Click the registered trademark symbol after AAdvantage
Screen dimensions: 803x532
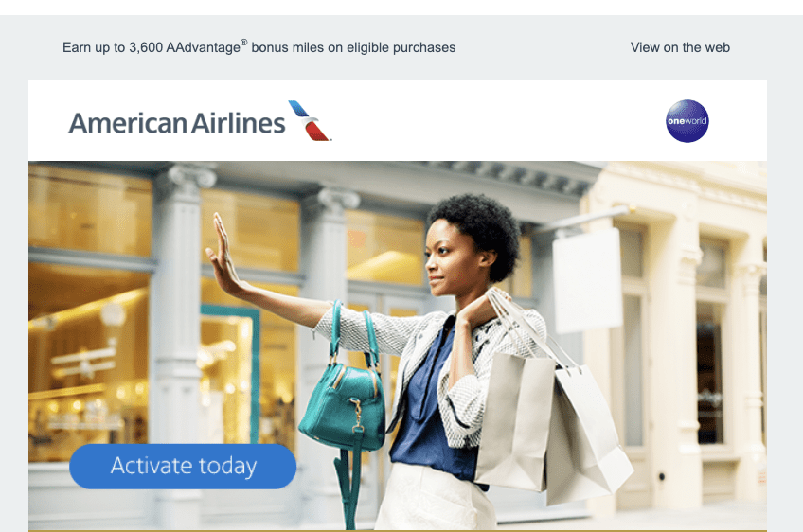[243, 43]
